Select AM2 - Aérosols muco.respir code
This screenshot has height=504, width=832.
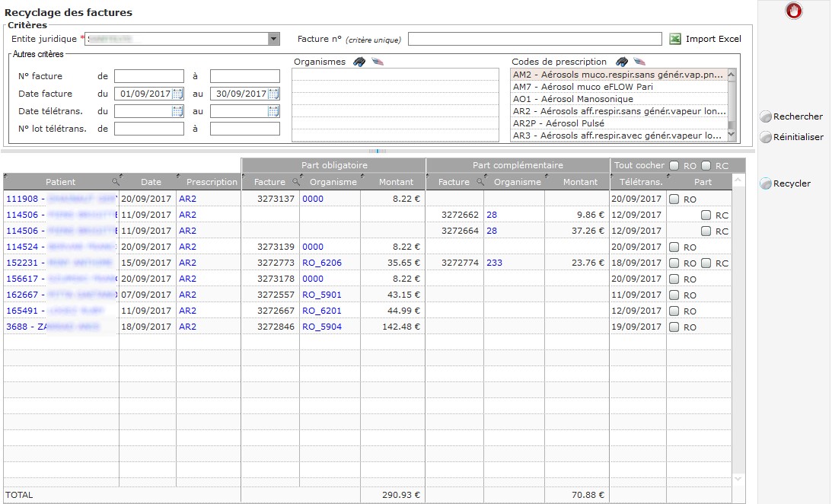click(x=619, y=75)
